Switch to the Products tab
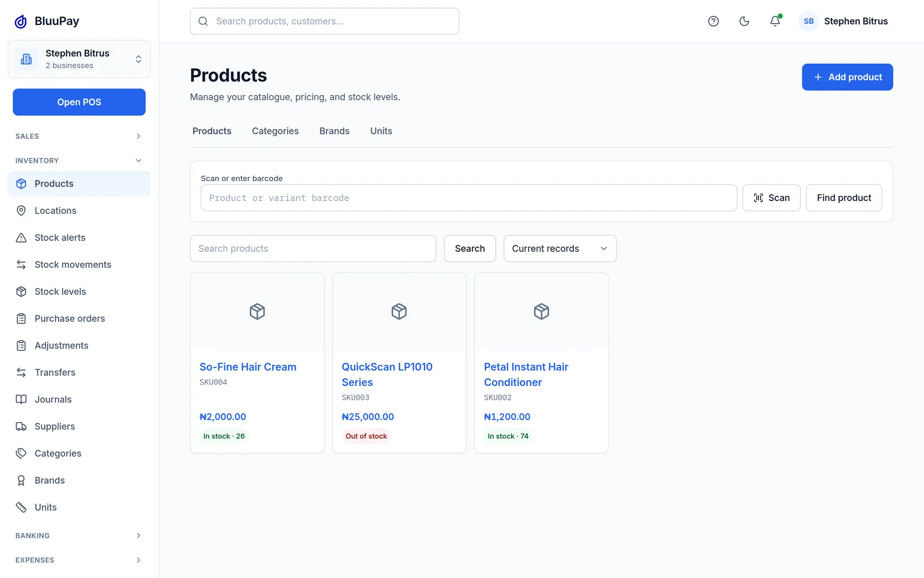The image size is (924, 578). [212, 131]
